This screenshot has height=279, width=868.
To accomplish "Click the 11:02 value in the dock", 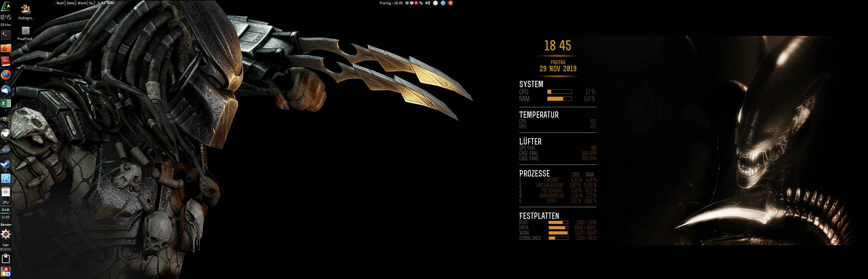I will tap(6, 217).
